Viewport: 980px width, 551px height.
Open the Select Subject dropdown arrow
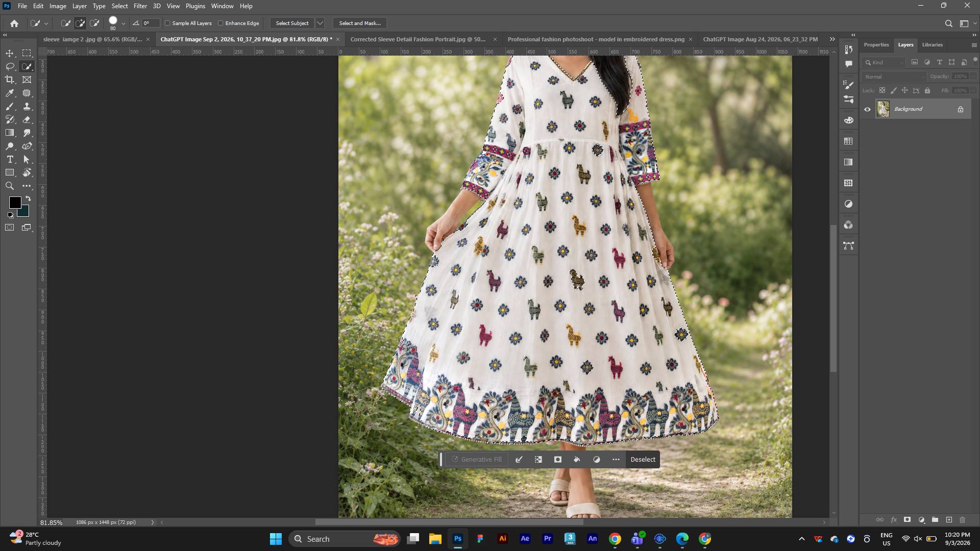(x=320, y=23)
